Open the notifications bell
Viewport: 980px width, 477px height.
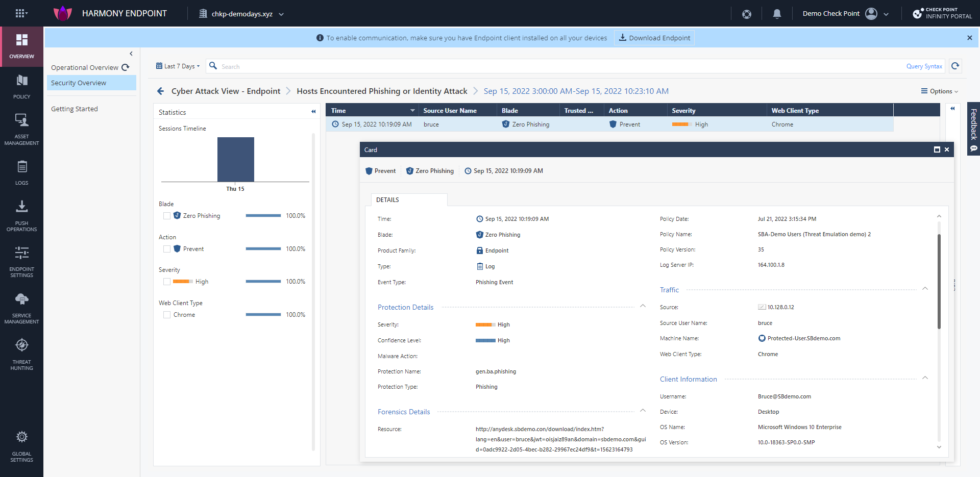coord(777,14)
